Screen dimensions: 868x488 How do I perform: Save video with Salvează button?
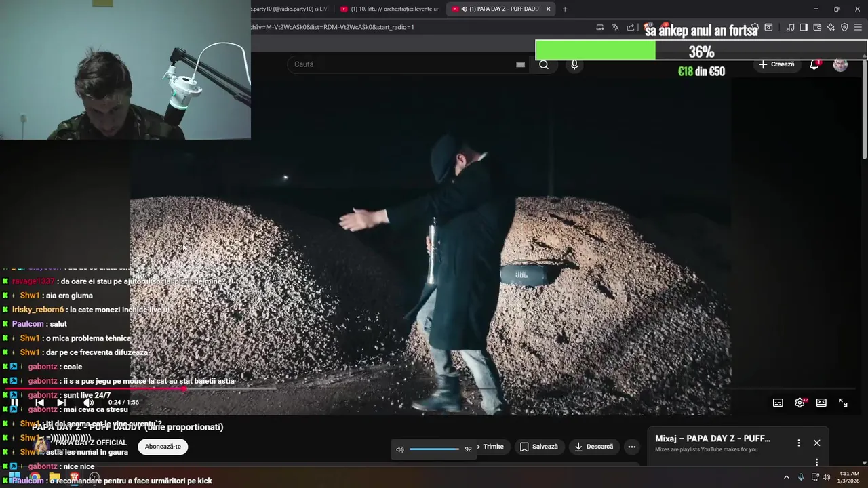point(538,447)
